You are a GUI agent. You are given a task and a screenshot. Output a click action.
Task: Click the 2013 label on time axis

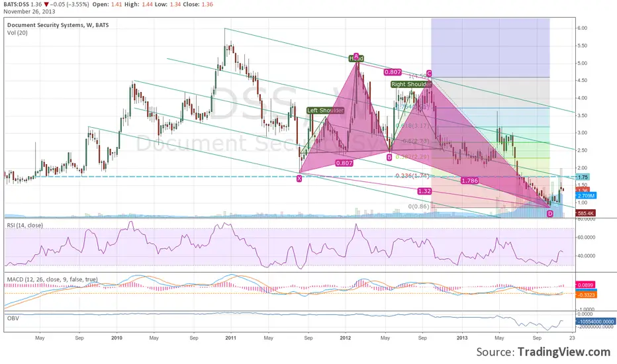(462, 338)
